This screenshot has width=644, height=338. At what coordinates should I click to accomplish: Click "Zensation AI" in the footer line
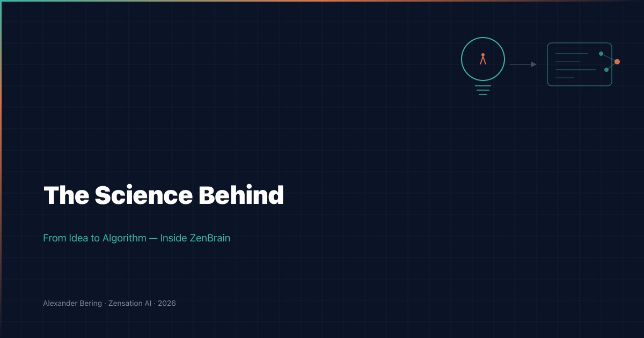pyautogui.click(x=129, y=304)
